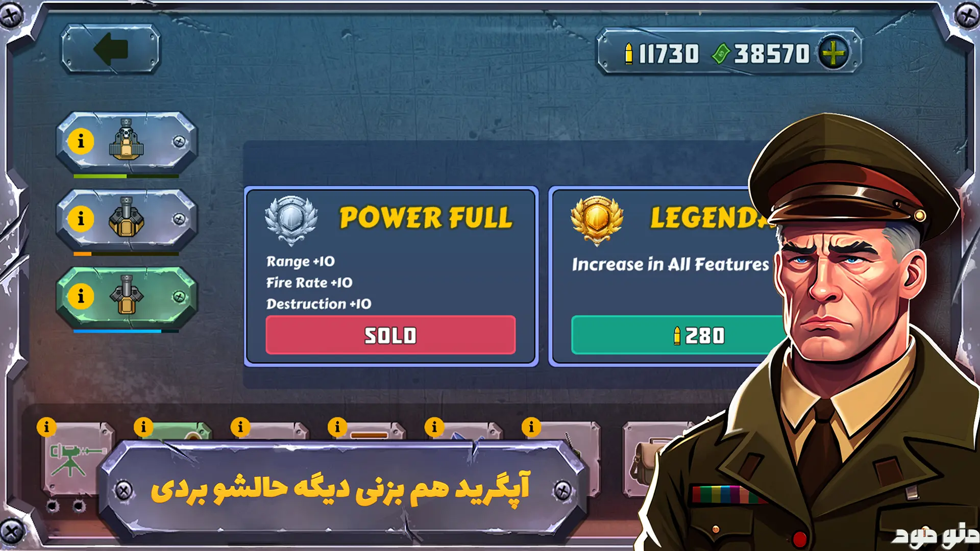Open info for the second turret
980x551 pixels.
click(x=81, y=219)
